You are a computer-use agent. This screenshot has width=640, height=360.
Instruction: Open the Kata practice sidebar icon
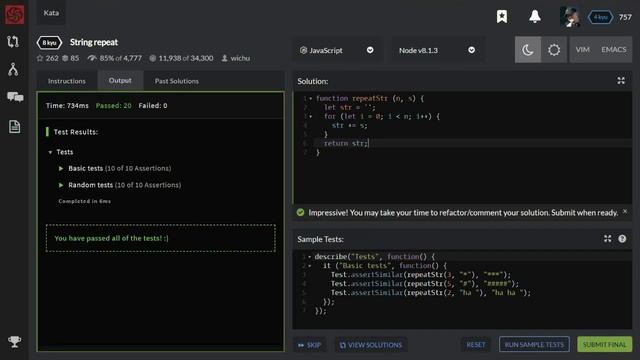[13, 42]
